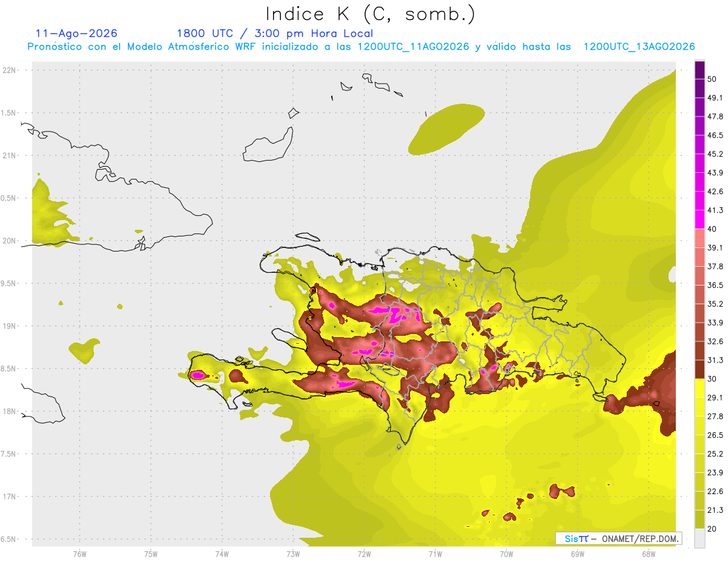Image resolution: width=728 pixels, height=562 pixels.
Task: Pick the dark brown swatch between 30 and 31.3
Action: [x=699, y=369]
